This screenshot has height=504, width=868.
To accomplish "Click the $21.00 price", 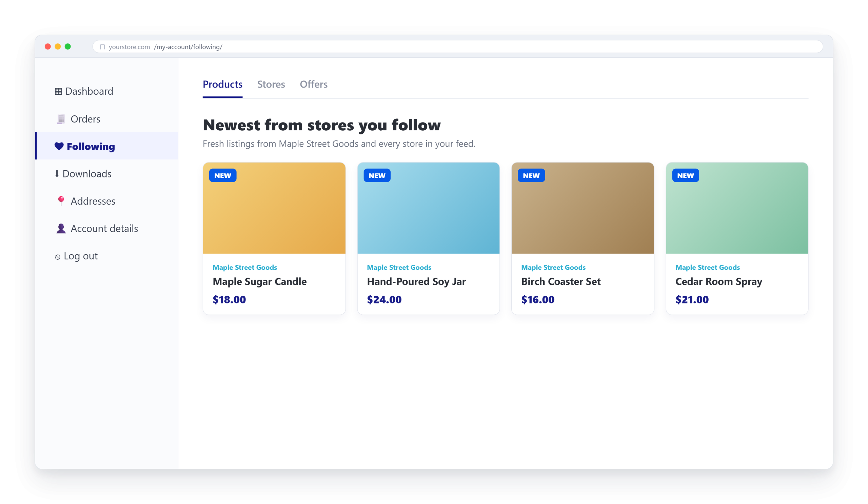I will pyautogui.click(x=692, y=300).
